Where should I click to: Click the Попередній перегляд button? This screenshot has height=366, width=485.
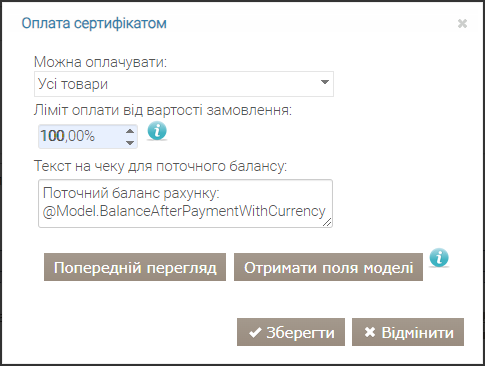[135, 267]
